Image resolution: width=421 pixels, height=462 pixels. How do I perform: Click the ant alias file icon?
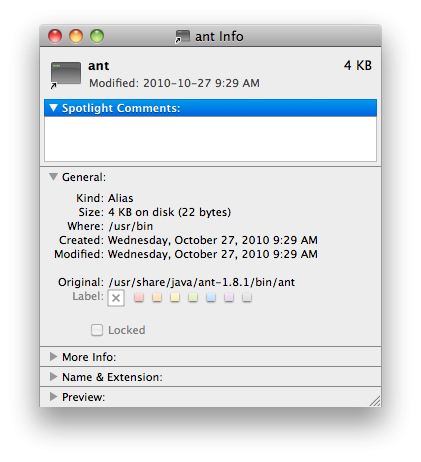click(66, 75)
